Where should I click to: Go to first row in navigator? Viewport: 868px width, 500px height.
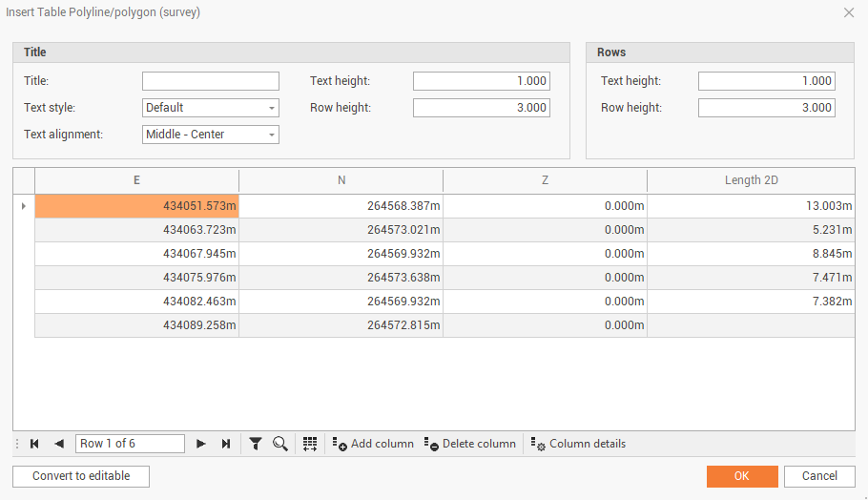[x=34, y=444]
